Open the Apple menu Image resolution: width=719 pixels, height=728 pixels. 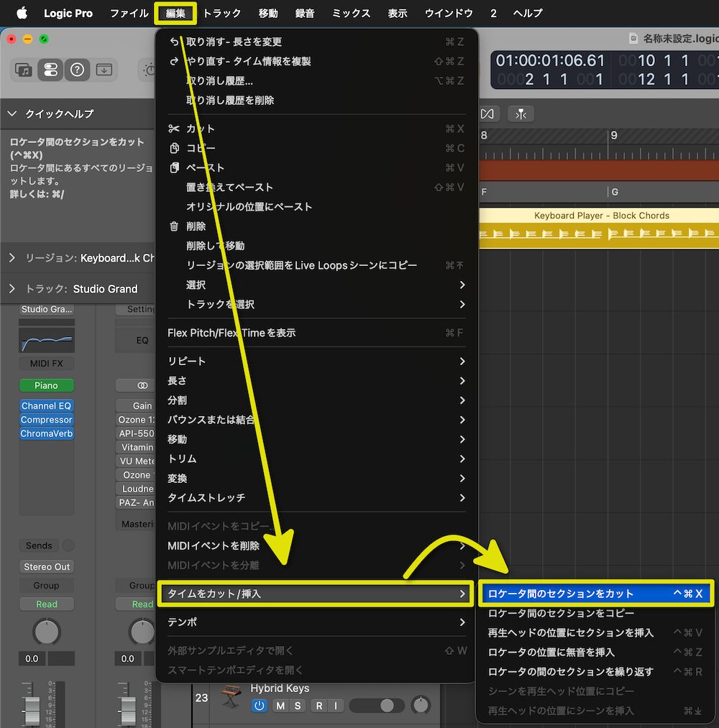tap(22, 13)
